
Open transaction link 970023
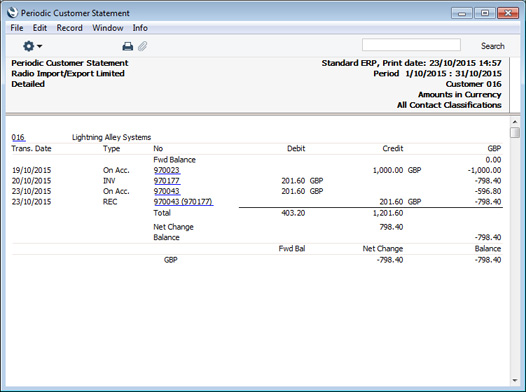click(167, 170)
